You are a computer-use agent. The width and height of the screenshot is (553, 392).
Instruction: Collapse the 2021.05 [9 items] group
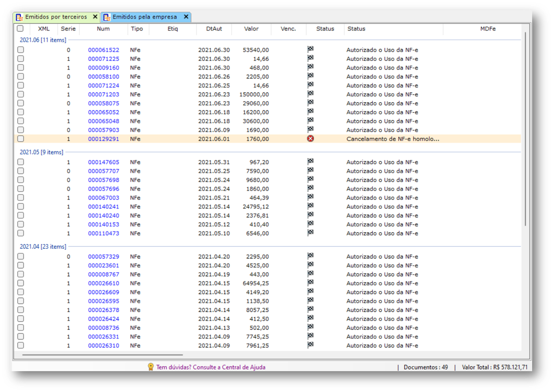[x=41, y=152]
